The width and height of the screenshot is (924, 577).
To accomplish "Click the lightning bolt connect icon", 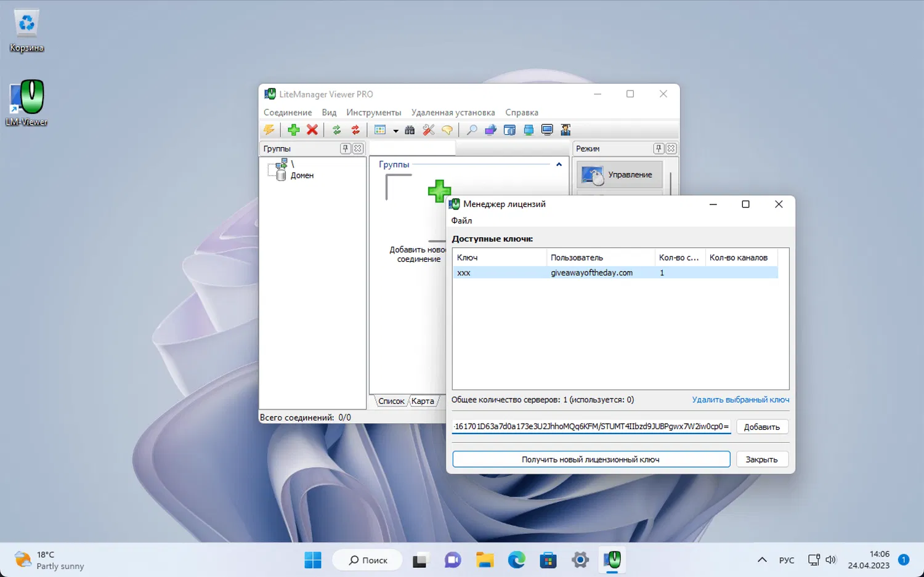I will pos(269,130).
